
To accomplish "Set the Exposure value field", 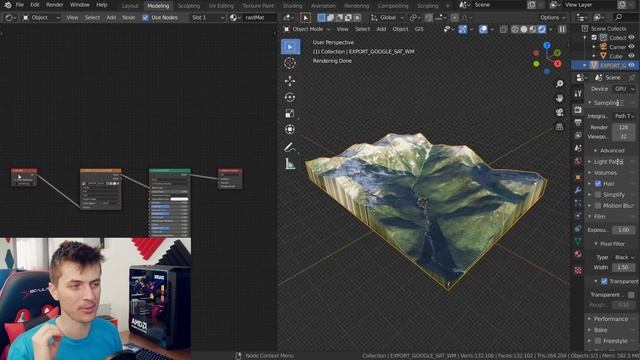I will (x=623, y=230).
